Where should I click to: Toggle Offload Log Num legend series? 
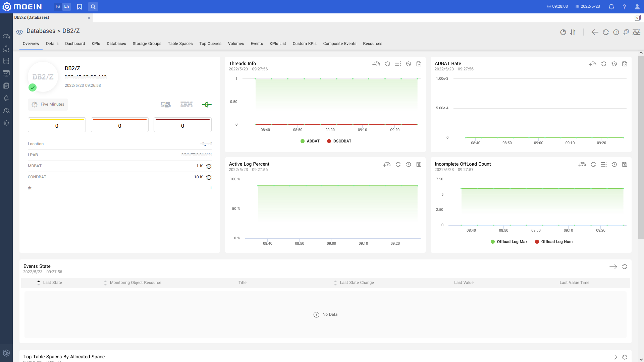tap(554, 242)
